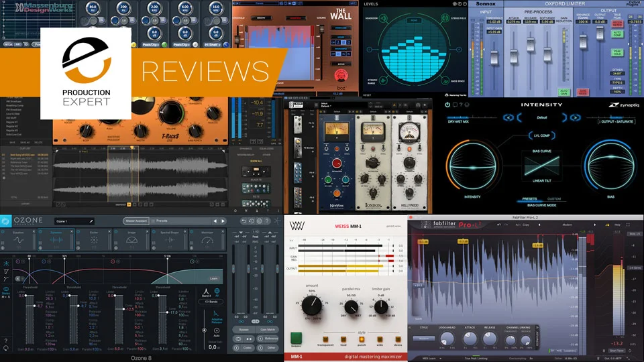Toggle Peak Hold in Oxford Limiter
The height and width of the screenshot is (362, 644).
617,52
